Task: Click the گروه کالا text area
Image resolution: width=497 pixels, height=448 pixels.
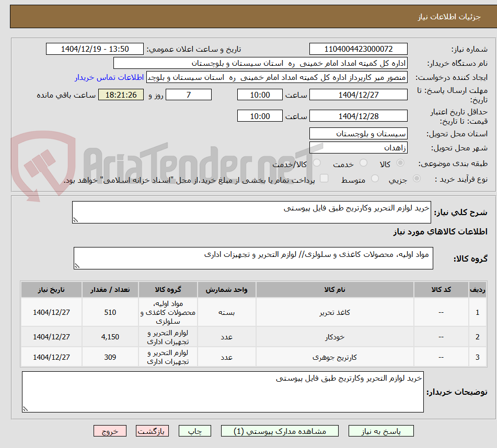Action: point(253,258)
